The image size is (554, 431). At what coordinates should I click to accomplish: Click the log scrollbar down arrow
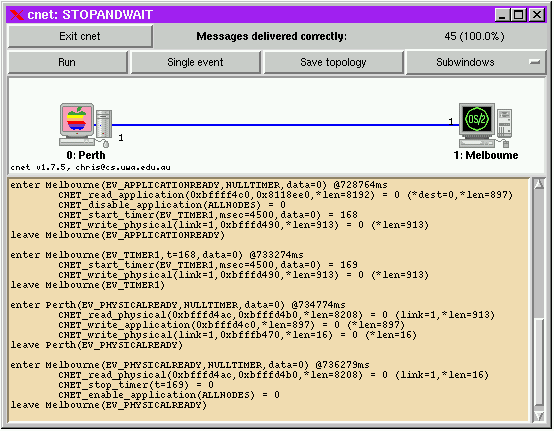(x=539, y=416)
